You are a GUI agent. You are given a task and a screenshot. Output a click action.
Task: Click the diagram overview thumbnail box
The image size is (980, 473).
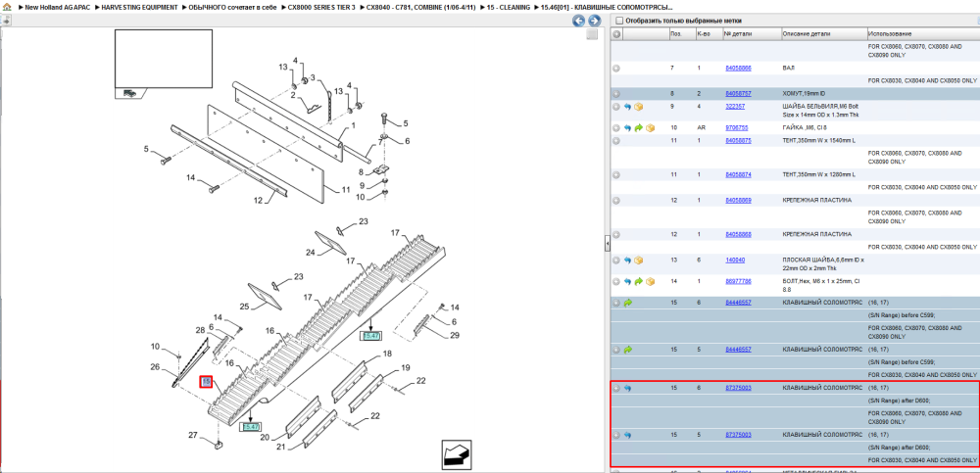163,59
